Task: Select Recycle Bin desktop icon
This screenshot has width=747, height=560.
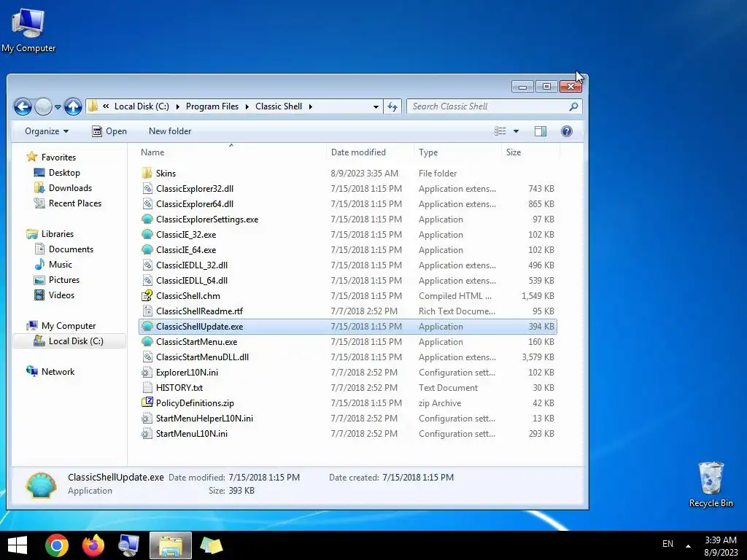Action: click(x=711, y=484)
